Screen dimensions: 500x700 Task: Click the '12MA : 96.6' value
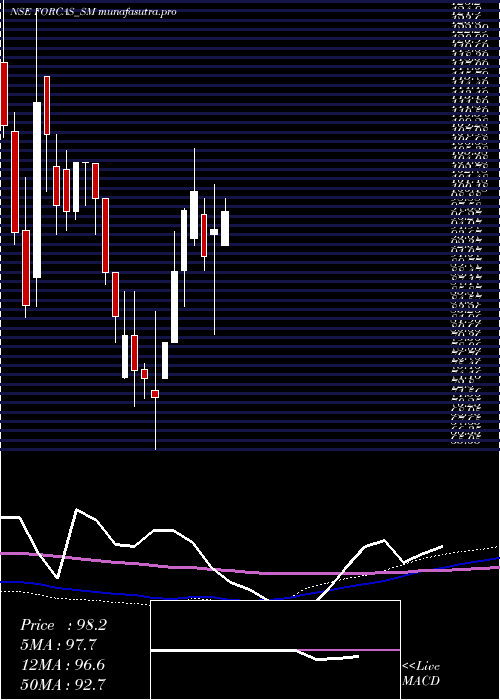click(x=63, y=664)
